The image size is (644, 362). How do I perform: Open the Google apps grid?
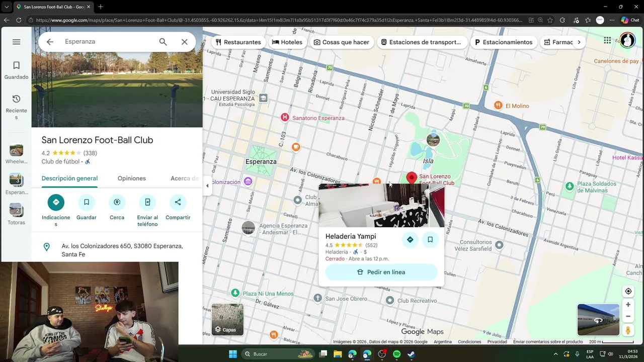pos(607,40)
